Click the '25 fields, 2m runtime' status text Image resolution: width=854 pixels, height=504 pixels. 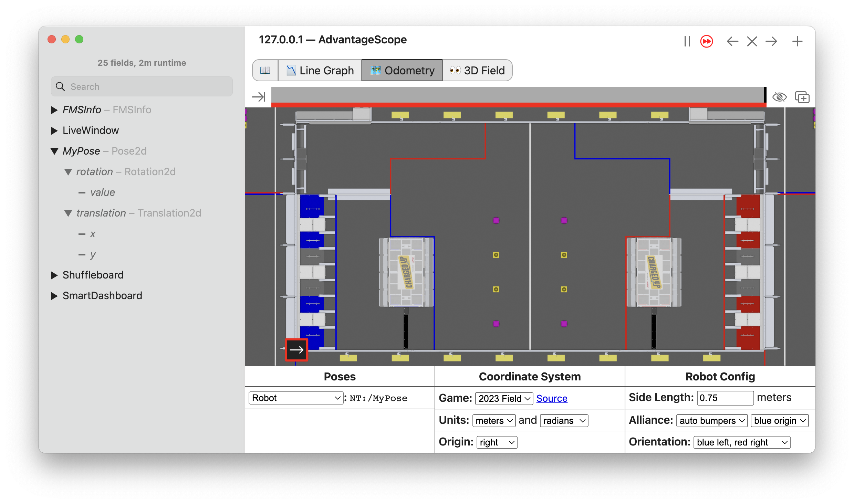(142, 63)
